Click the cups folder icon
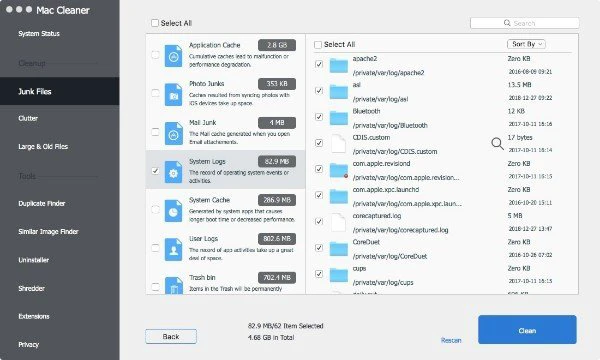The height and width of the screenshot is (360, 600). click(339, 275)
